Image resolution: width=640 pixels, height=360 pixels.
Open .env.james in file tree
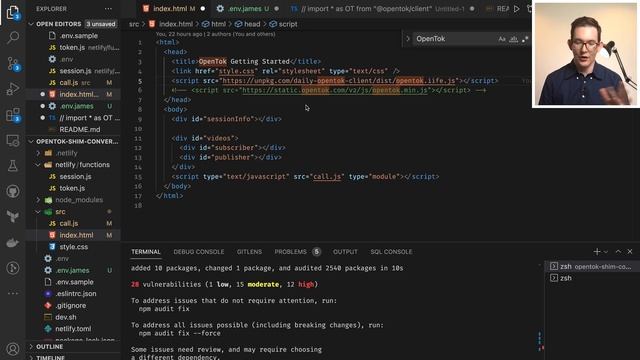[x=73, y=270]
